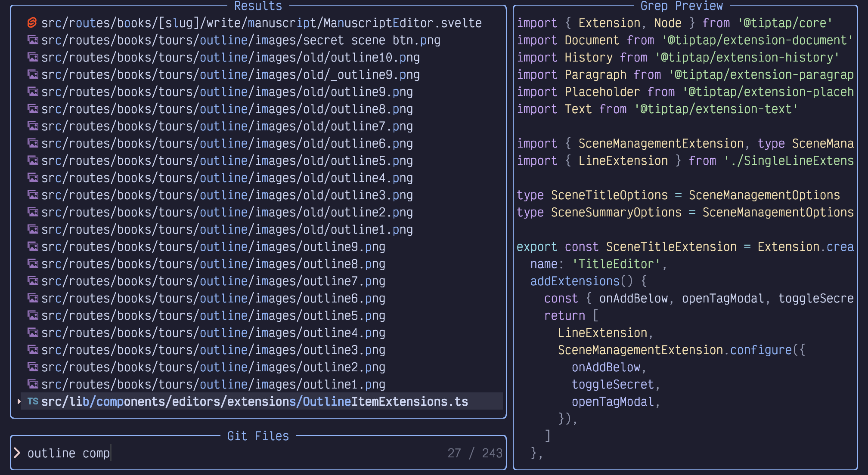This screenshot has height=475, width=868.
Task: Select the old/outline5.png file path
Action: point(227,160)
